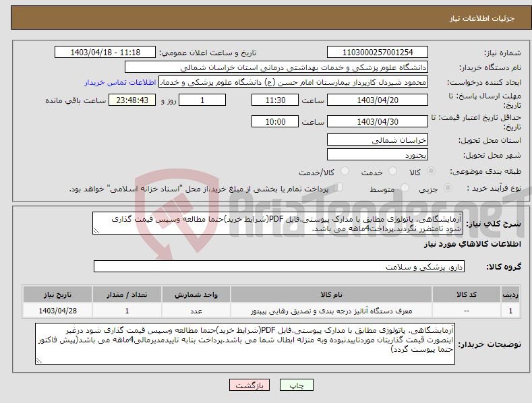532x403 pixels.
Task: Toggle the Islamic treasury payment checkbox
Action: pyautogui.click(x=338, y=187)
